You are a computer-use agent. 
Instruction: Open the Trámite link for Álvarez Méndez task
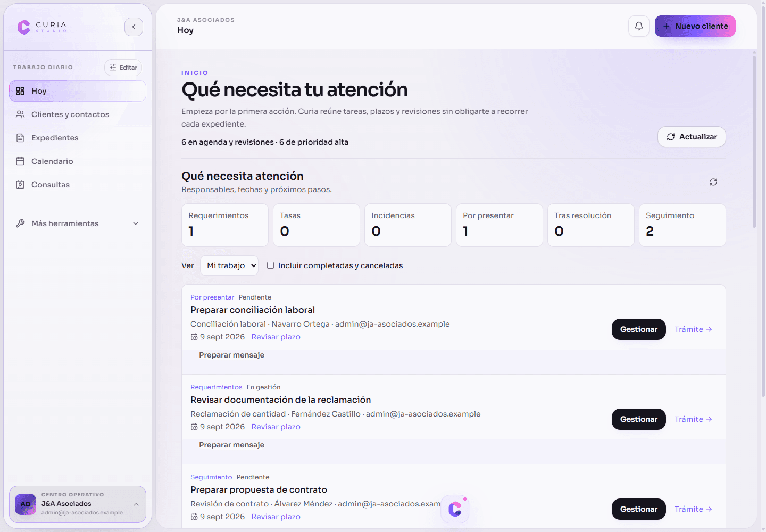(693, 509)
